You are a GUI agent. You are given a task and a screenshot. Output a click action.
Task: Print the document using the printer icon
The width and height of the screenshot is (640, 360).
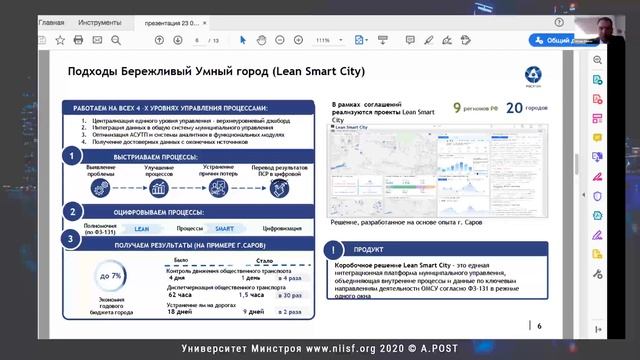point(78,40)
